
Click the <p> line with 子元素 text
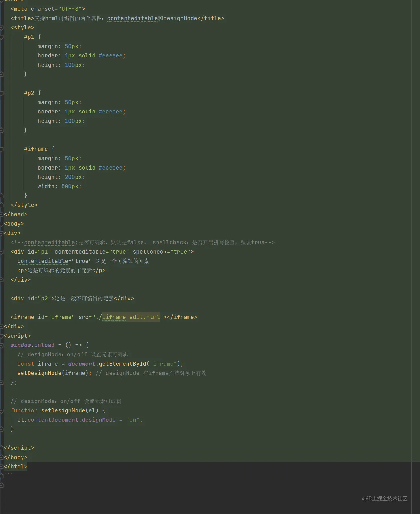(61, 270)
